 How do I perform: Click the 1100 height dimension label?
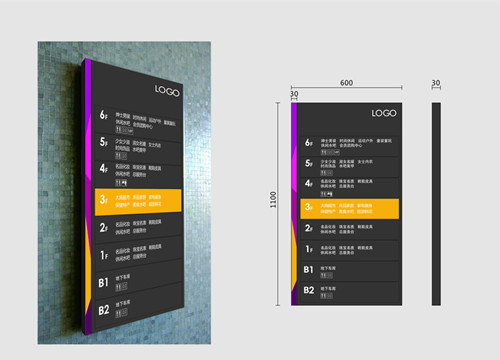[x=273, y=200]
